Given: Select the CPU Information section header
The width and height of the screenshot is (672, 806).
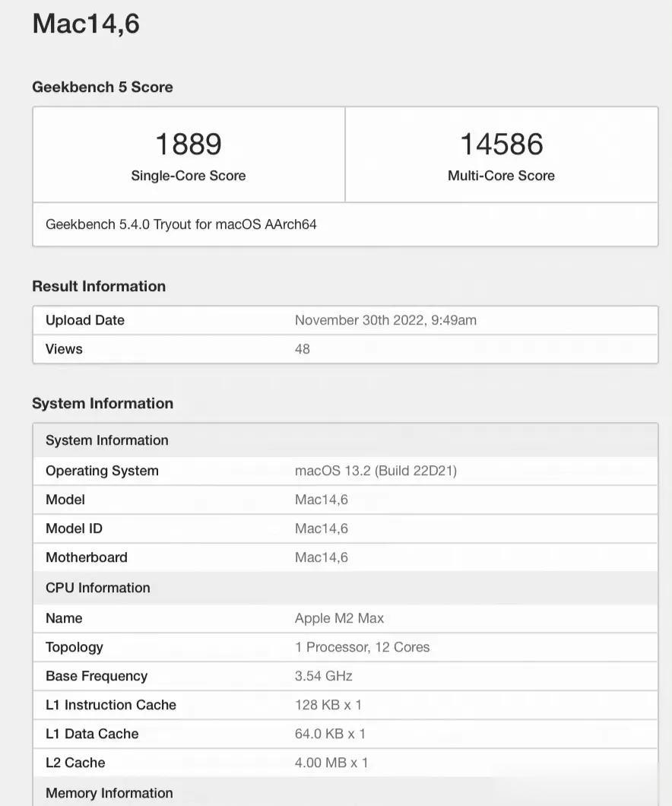Looking at the screenshot, I should [97, 588].
